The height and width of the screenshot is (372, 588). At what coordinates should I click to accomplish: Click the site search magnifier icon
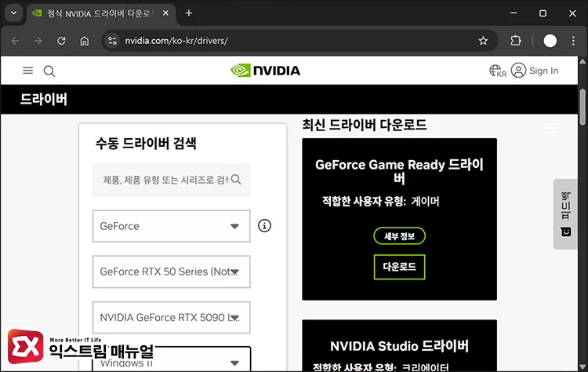pyautogui.click(x=49, y=71)
